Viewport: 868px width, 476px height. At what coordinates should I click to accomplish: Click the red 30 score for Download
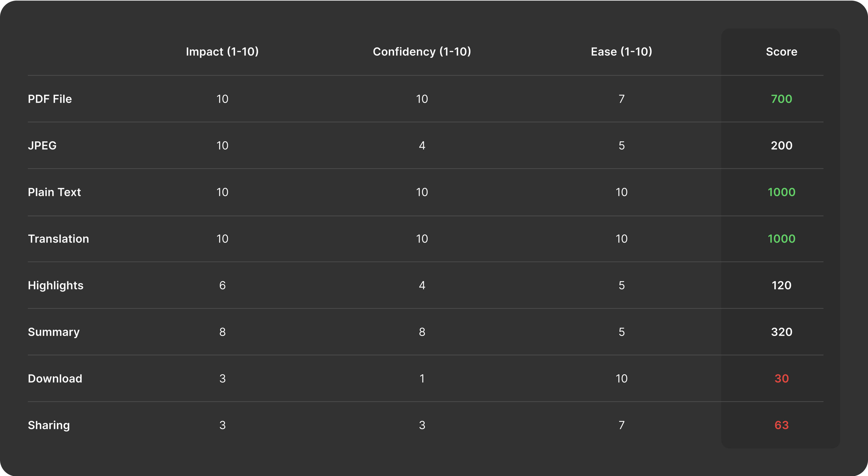781,379
